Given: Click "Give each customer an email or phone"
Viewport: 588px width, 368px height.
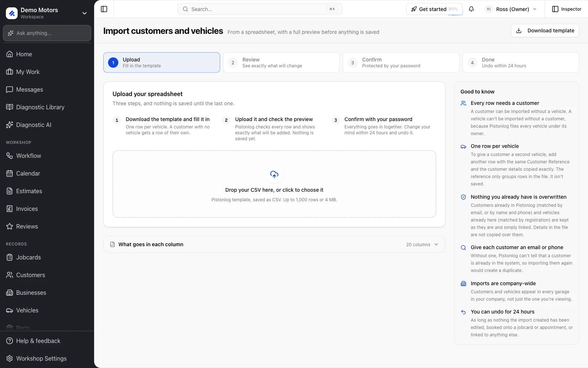Looking at the screenshot, I should click(517, 247).
